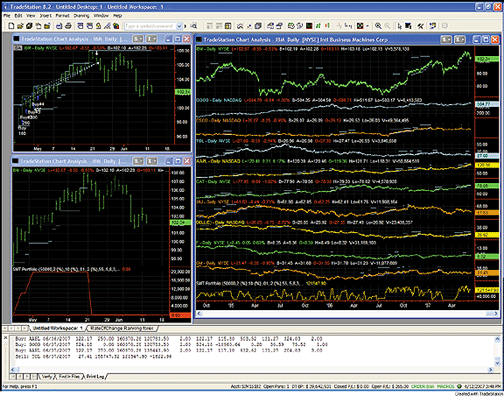The image size is (504, 396).
Task: Click the symbol lookup magnifier icon
Action: [x=194, y=26]
